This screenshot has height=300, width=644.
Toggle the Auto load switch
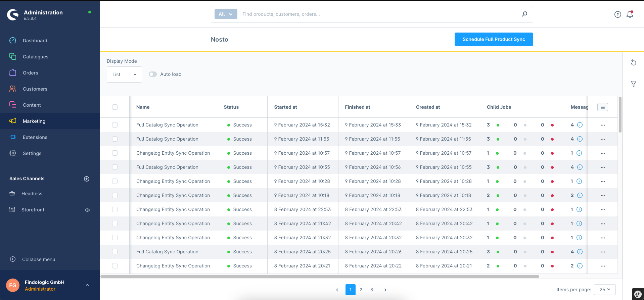pos(153,74)
